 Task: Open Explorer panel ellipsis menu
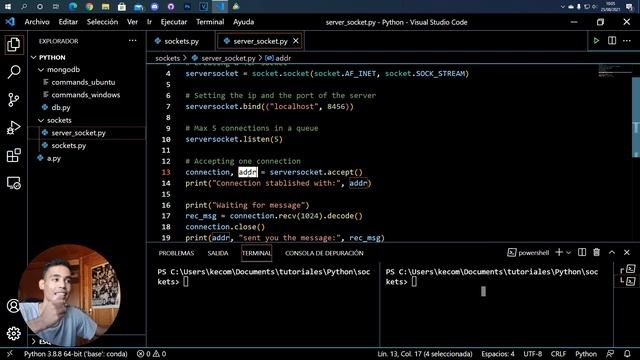click(x=133, y=41)
